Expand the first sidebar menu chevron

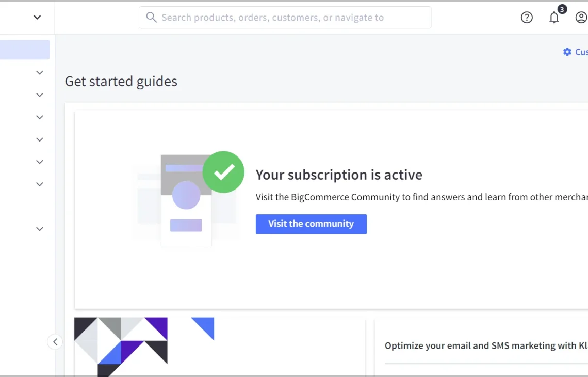(39, 72)
